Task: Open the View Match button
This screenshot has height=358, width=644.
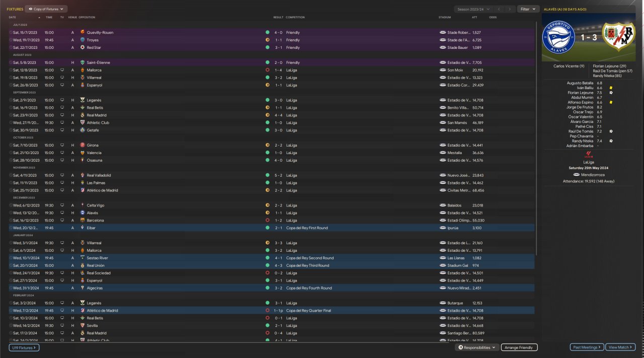Action: (620, 347)
